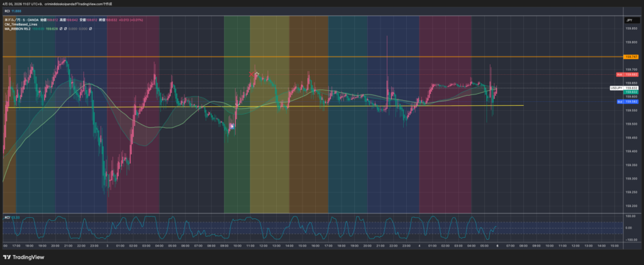This screenshot has width=644, height=265.
Task: Expand the MA_RIBBON R5.2 indicator legend
Action: [x=18, y=29]
